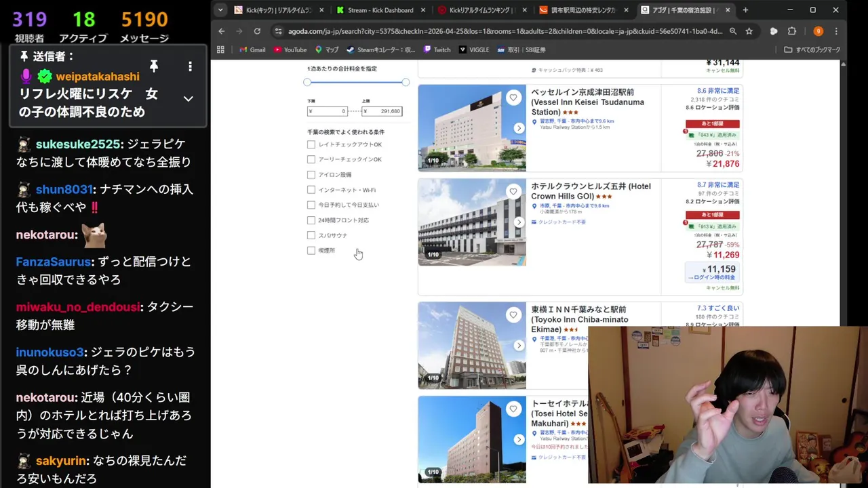Image resolution: width=868 pixels, height=488 pixels.
Task: Select the ¥11,159 login-price box
Action: pyautogui.click(x=712, y=272)
